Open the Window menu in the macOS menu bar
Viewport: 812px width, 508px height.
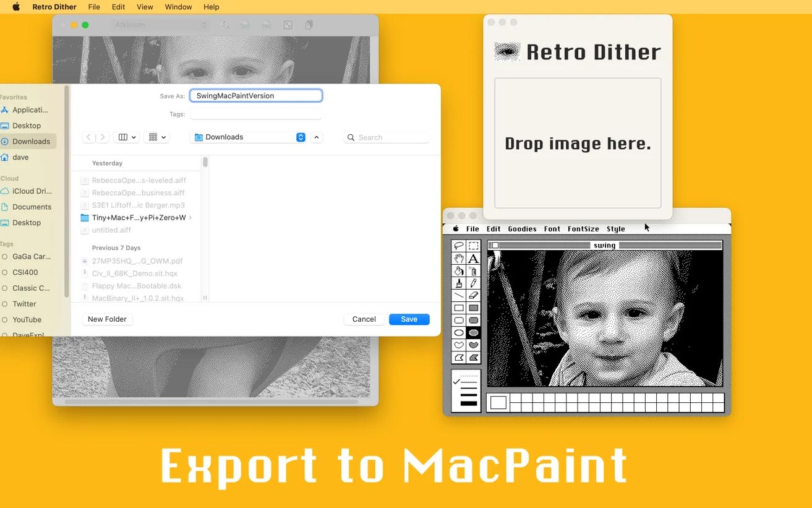(x=177, y=7)
